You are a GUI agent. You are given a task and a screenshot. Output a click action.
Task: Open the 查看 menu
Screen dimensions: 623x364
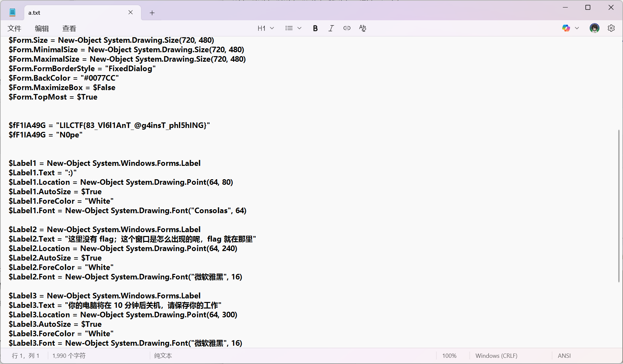[x=69, y=29]
